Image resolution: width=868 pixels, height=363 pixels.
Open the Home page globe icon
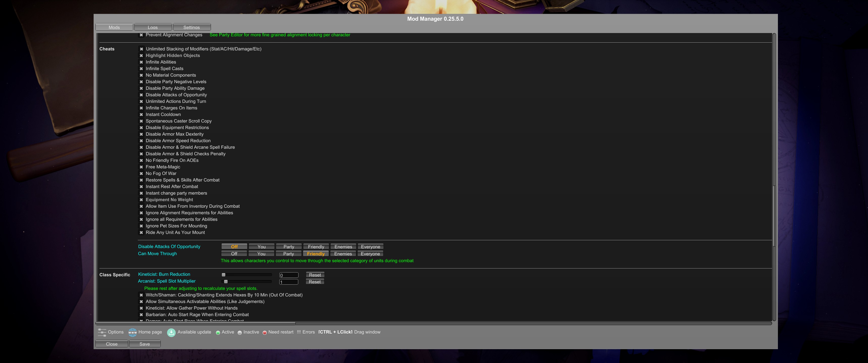pyautogui.click(x=132, y=332)
